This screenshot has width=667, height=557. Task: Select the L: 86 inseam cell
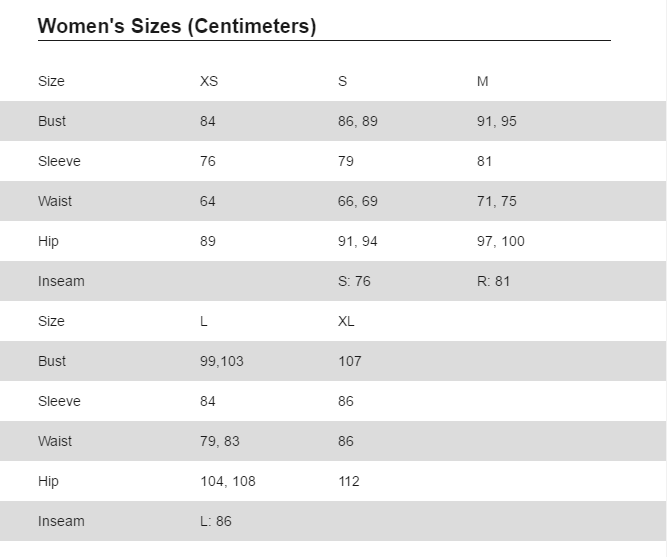click(216, 521)
